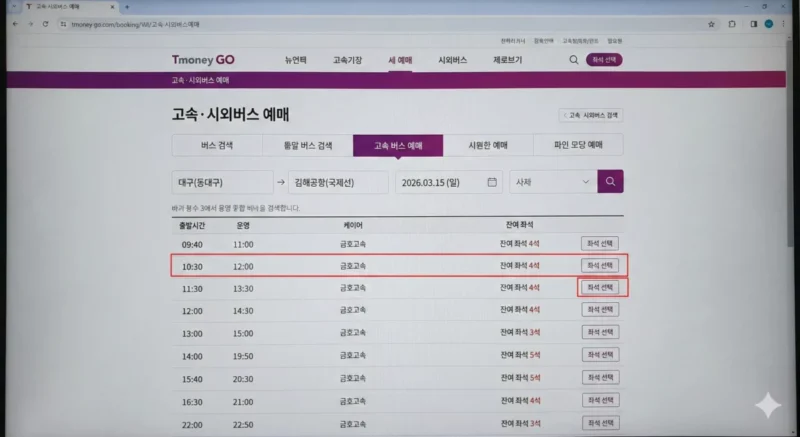
Task: Click the header magnifier search icon
Action: [574, 60]
